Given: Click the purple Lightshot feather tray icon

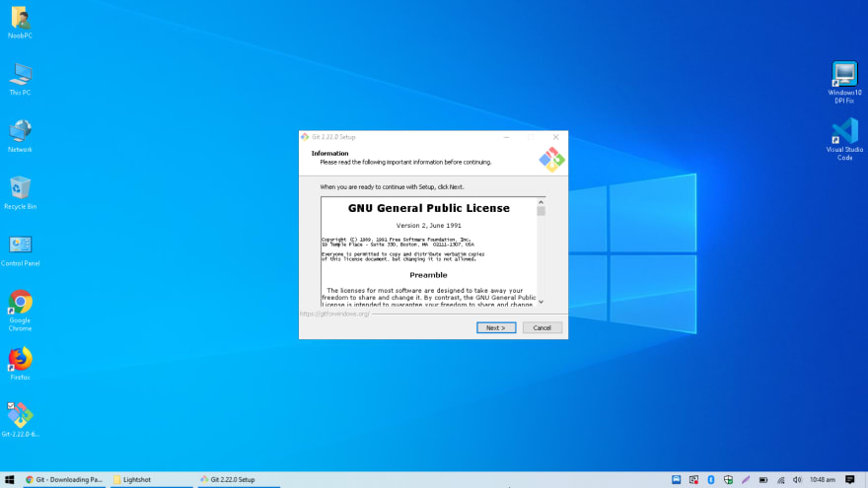Looking at the screenshot, I should (746, 480).
